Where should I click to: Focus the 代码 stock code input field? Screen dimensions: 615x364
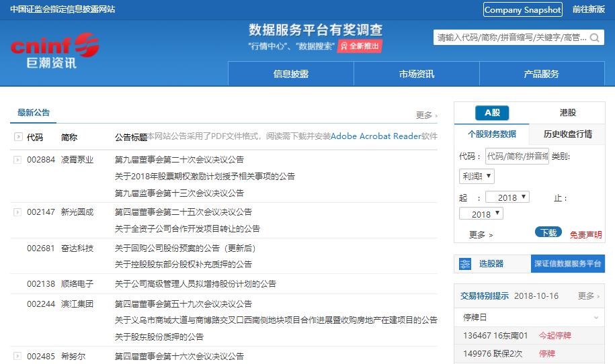tap(517, 156)
